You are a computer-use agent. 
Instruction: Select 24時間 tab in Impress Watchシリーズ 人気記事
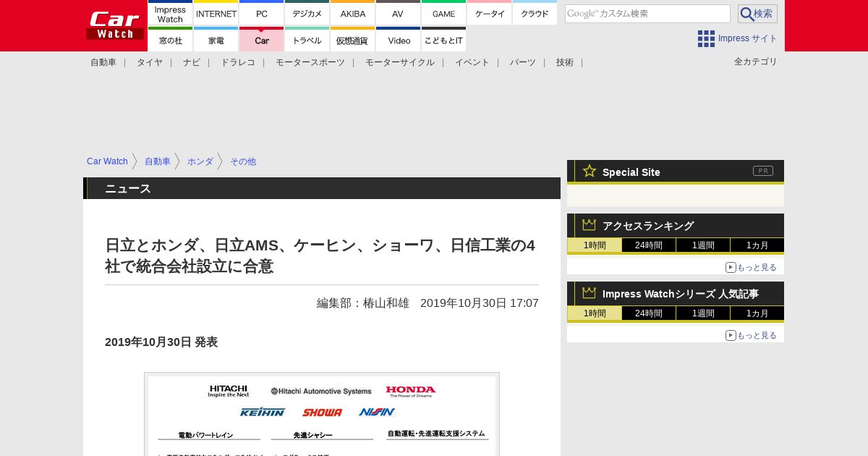pos(649,313)
